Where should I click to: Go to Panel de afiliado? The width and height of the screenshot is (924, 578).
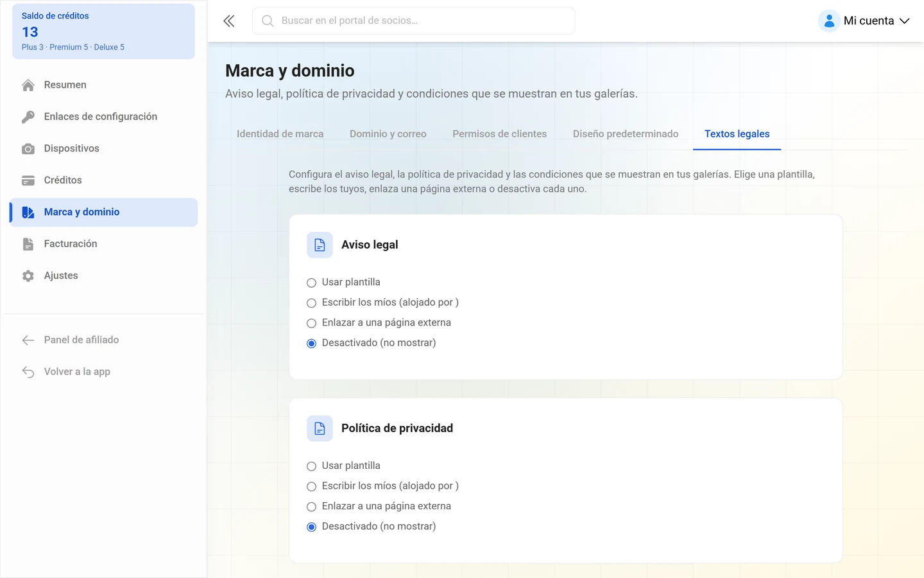[103, 340]
